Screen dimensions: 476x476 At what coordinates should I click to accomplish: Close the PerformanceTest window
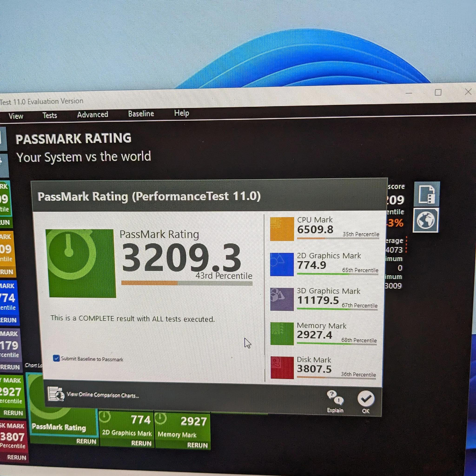coord(468,92)
